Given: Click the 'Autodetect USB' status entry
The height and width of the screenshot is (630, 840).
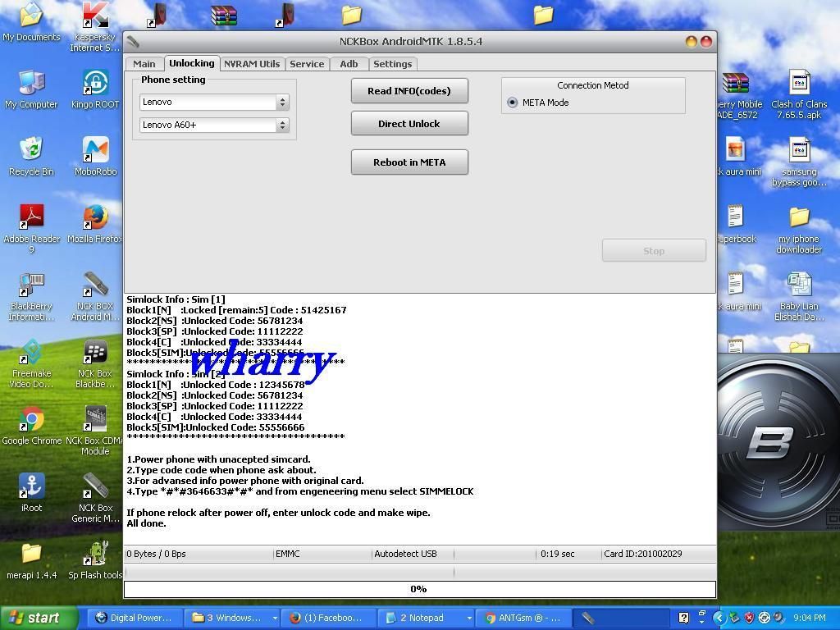Looking at the screenshot, I should (x=405, y=554).
